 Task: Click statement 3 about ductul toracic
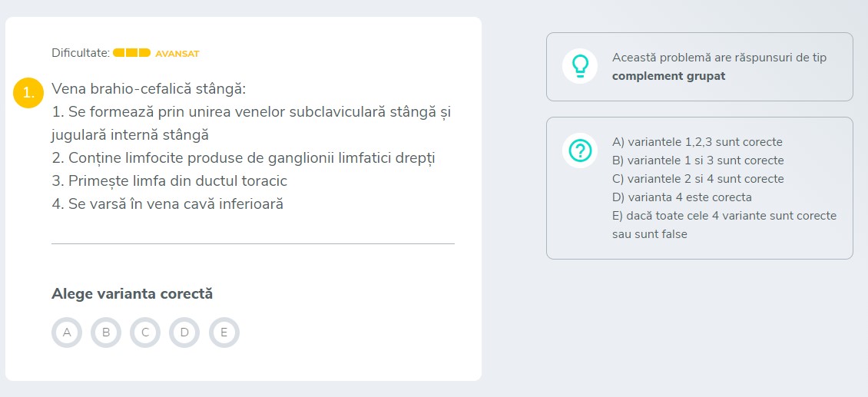tap(170, 181)
